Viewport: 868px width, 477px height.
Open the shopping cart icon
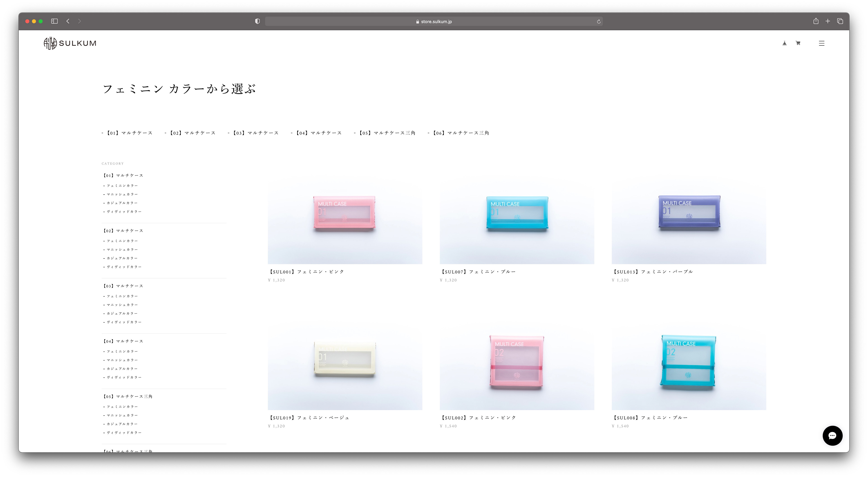coord(798,43)
